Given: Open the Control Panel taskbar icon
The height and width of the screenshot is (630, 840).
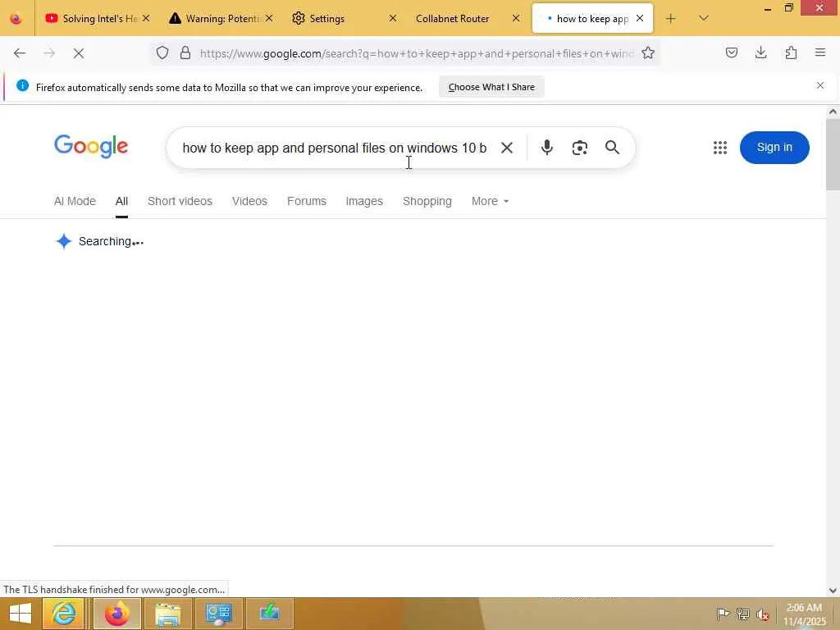Looking at the screenshot, I should (x=218, y=614).
